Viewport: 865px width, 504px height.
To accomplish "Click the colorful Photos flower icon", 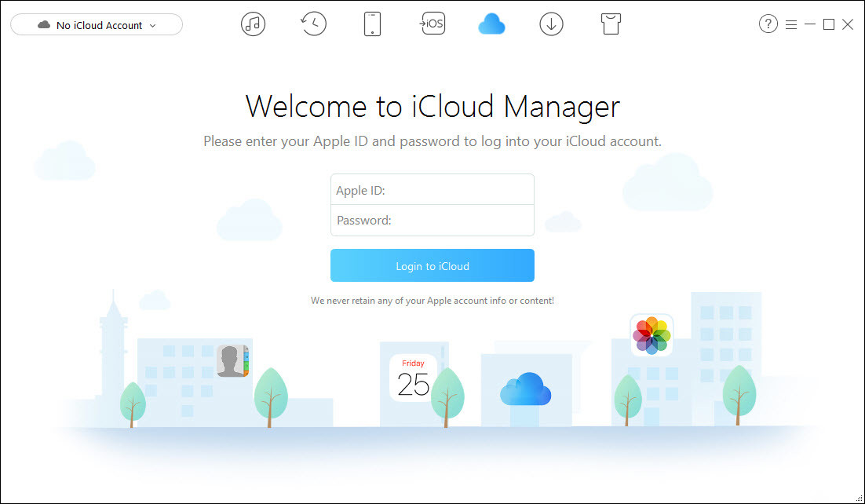I will coord(651,335).
